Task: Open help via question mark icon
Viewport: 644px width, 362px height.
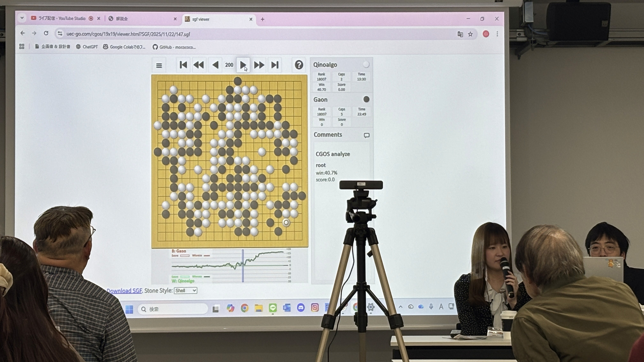Action: tap(299, 65)
